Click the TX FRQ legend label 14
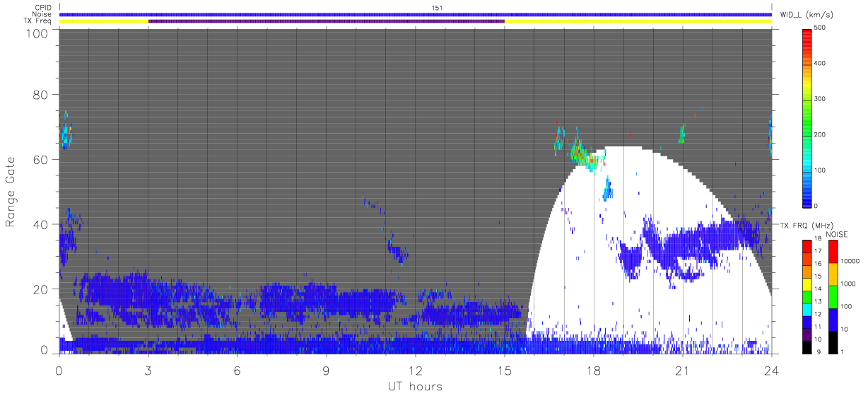 [x=817, y=289]
